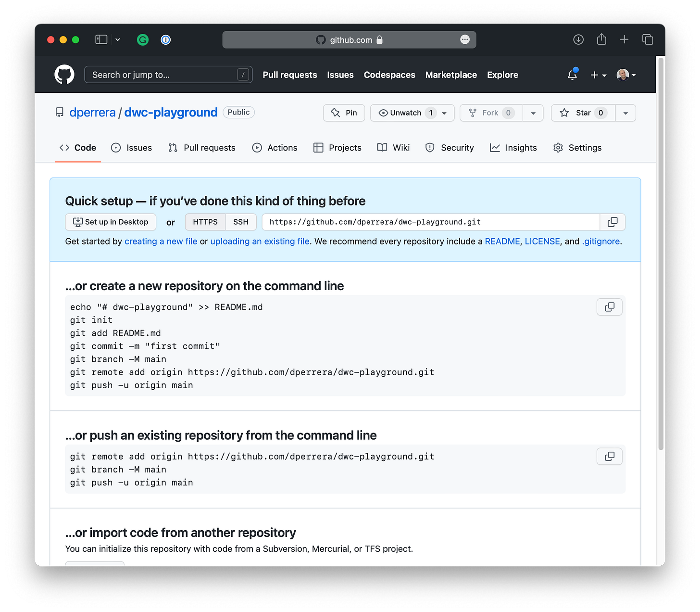Screen dimensions: 700x612
Task: View the Insights tab
Action: point(513,148)
